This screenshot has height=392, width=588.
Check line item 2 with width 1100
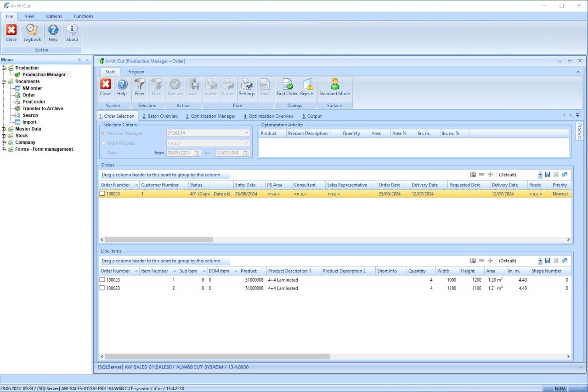point(102,288)
